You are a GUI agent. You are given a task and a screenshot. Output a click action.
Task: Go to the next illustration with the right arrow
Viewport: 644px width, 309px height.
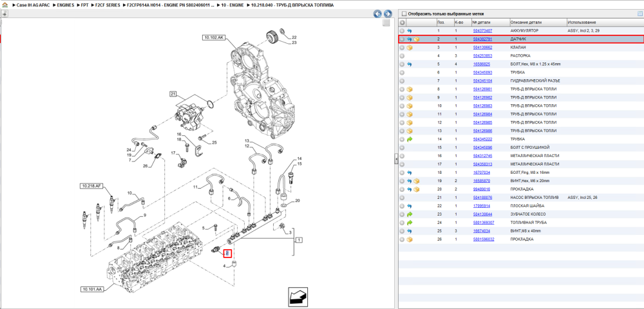tap(387, 14)
